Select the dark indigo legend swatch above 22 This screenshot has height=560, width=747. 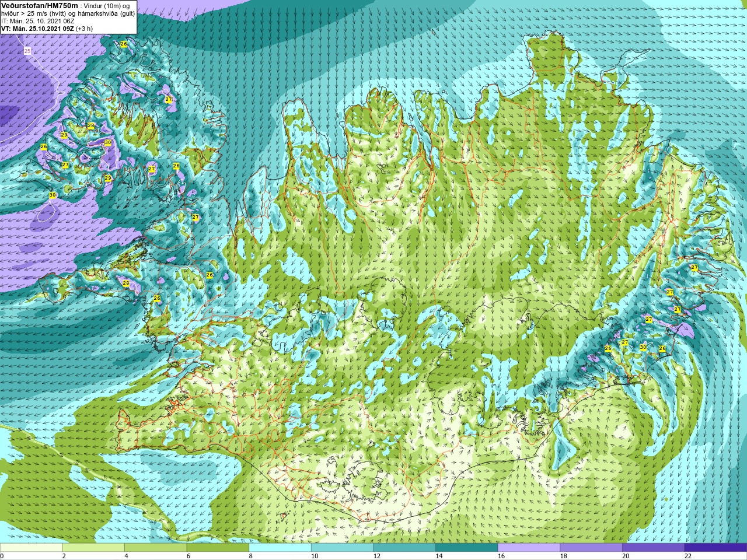[x=715, y=548]
